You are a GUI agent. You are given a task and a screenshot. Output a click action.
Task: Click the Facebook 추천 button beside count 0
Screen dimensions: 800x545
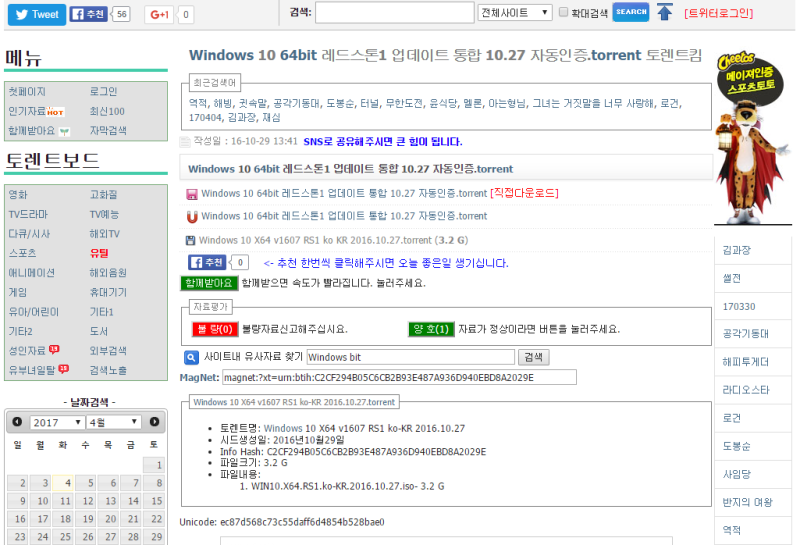click(207, 262)
